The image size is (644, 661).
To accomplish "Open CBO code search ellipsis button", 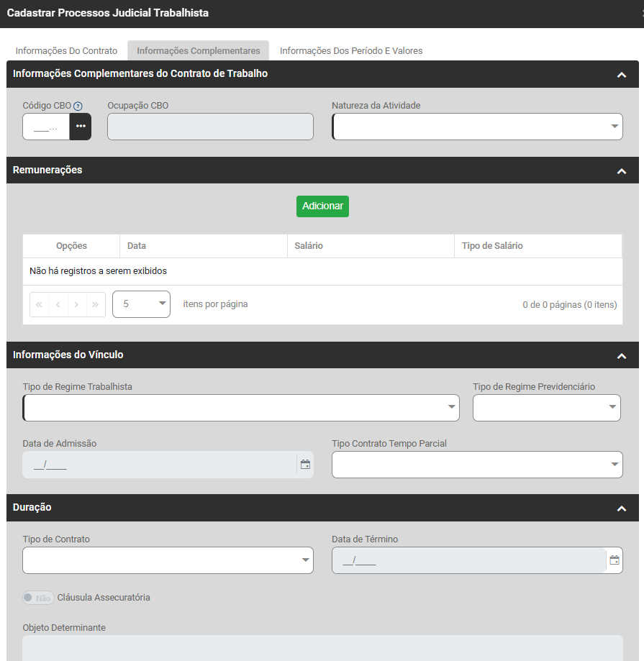I will pyautogui.click(x=81, y=127).
